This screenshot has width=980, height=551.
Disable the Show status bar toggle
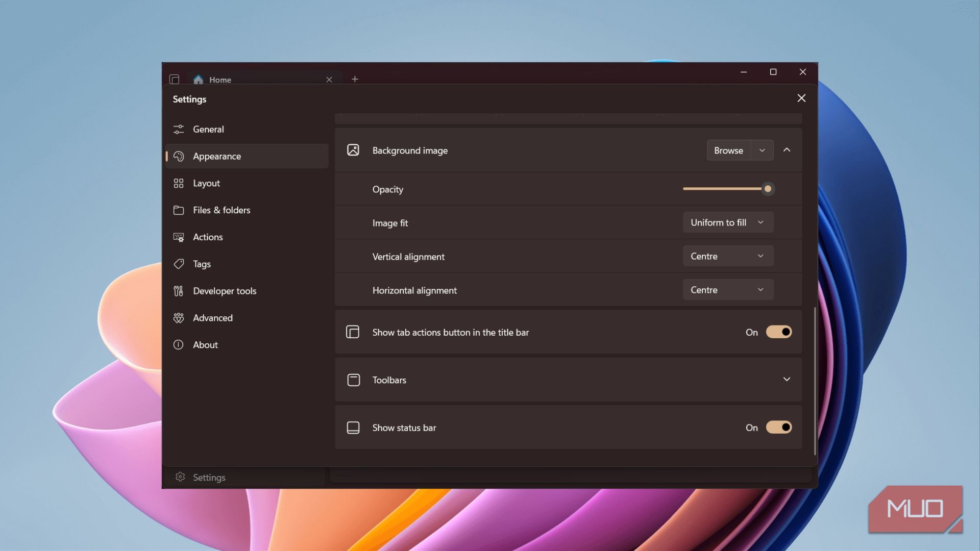tap(779, 428)
